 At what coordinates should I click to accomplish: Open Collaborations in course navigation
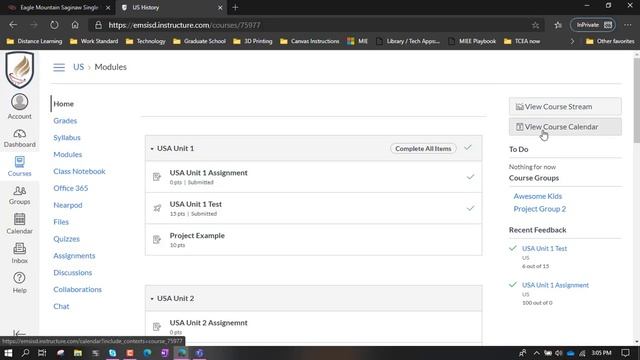click(x=78, y=289)
